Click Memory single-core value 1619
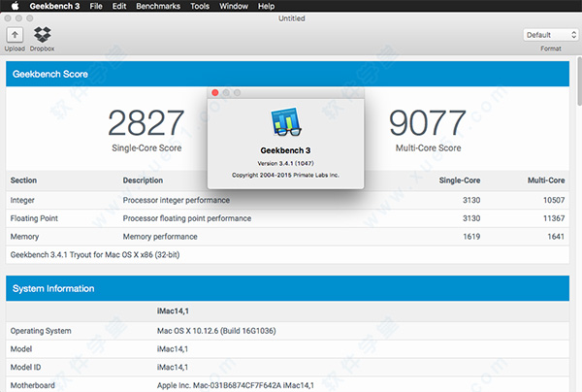This screenshot has height=392, width=582. (x=471, y=237)
